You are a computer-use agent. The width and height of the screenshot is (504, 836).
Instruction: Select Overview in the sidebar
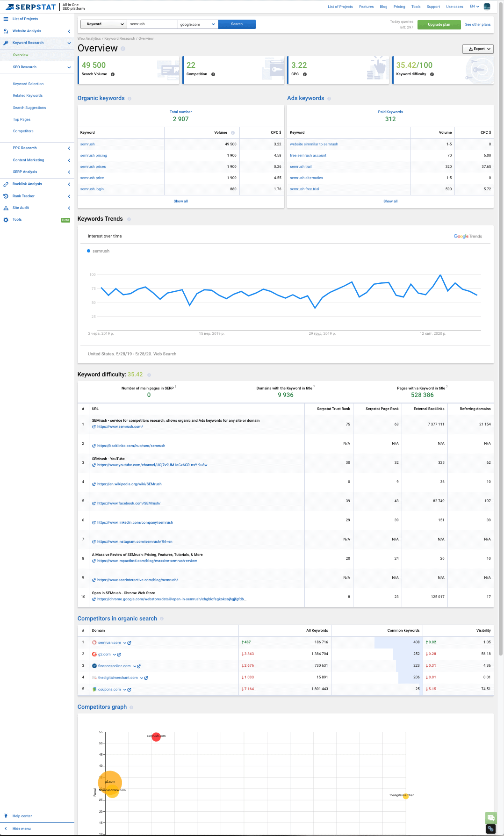pos(21,55)
